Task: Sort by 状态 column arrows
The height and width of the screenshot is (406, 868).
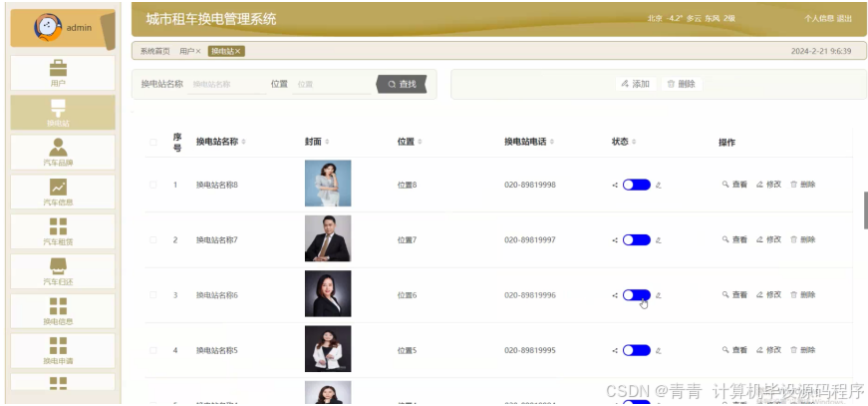Action: click(634, 143)
